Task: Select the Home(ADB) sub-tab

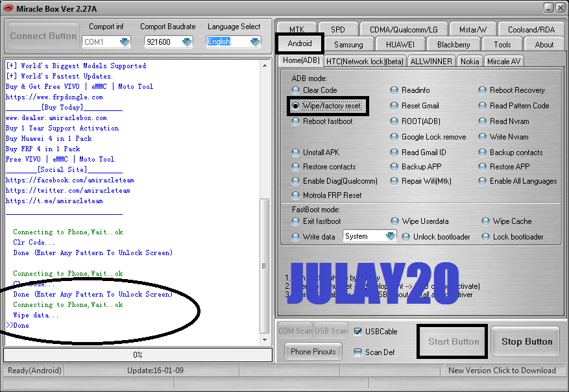Action: [x=301, y=60]
